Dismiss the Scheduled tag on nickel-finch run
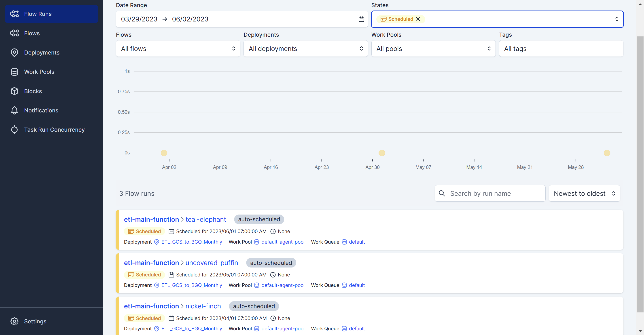Screen dimensions: 644x335 [x=144, y=318]
